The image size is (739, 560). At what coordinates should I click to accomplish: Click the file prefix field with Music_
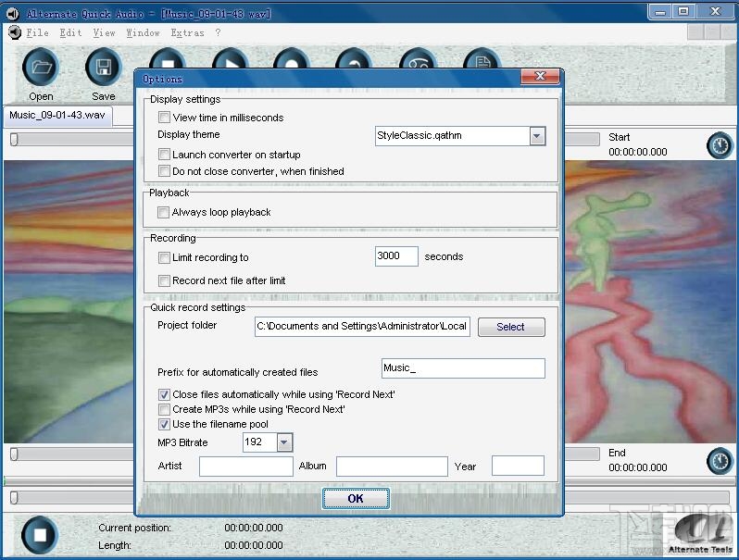[463, 368]
